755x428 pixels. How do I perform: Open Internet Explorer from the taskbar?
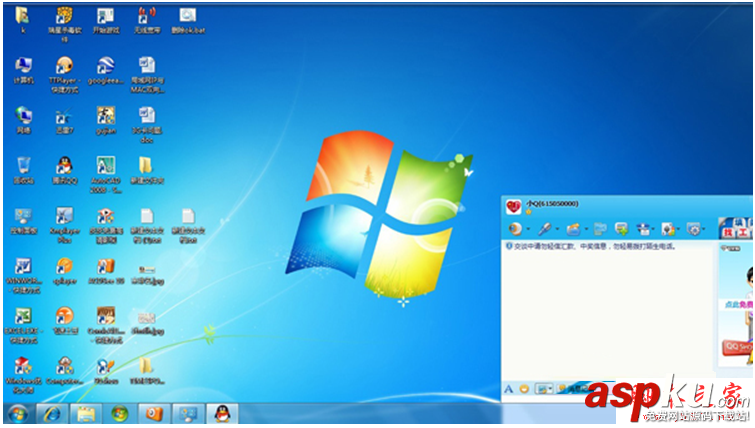point(52,414)
